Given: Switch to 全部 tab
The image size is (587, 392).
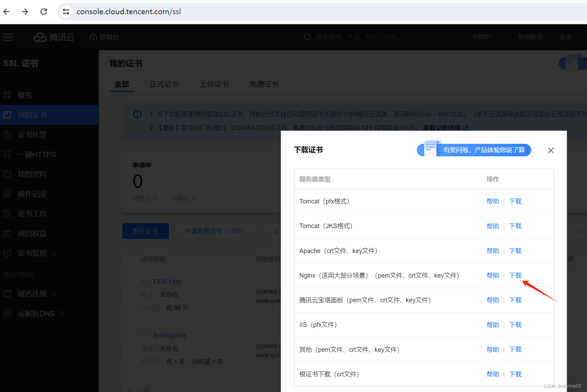Looking at the screenshot, I should (122, 84).
